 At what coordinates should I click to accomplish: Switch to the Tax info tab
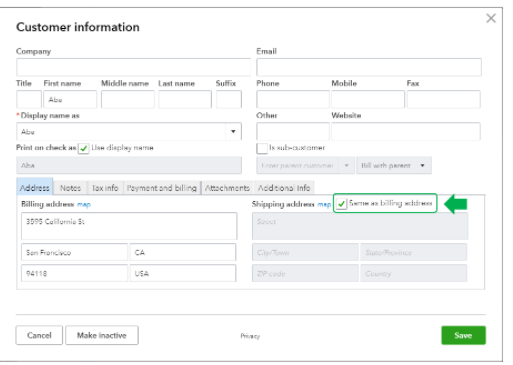tap(105, 188)
